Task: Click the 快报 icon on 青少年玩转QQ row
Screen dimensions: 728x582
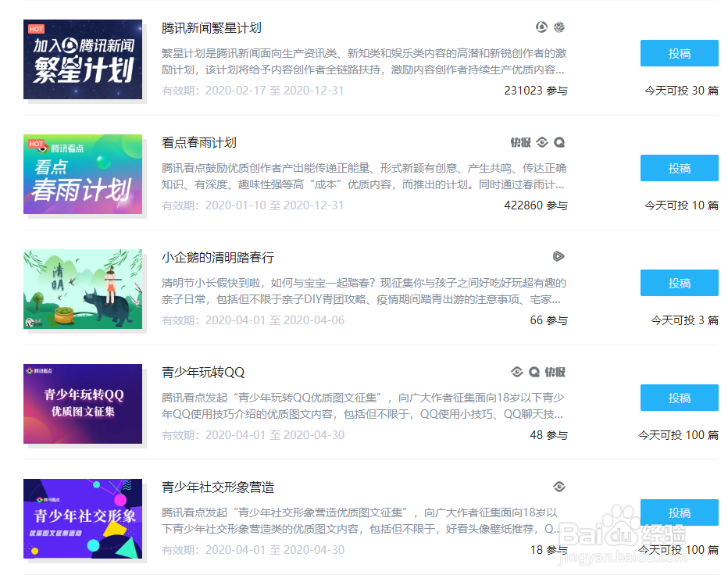Action: point(555,372)
